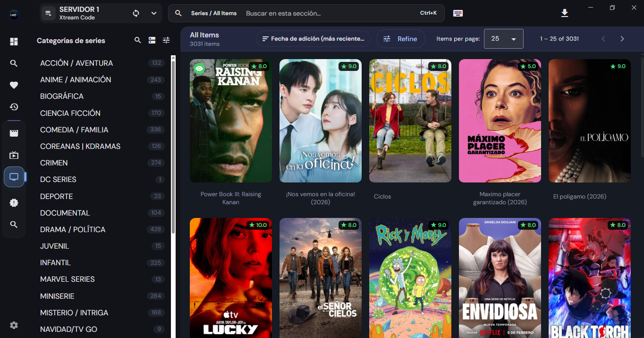Open favorites heart icon in sidebar
Viewport: 644px width, 338px height.
tap(14, 85)
